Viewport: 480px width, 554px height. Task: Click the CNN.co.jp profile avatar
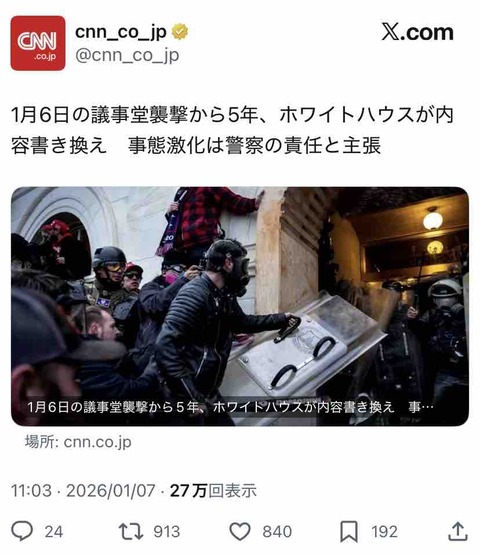click(38, 43)
